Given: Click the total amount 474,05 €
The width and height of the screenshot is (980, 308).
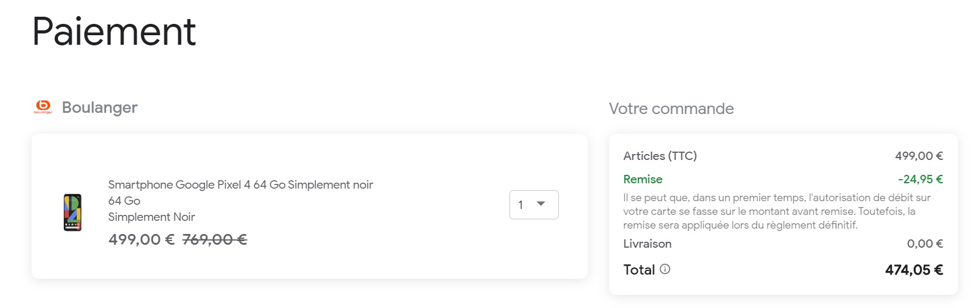Looking at the screenshot, I should [914, 270].
